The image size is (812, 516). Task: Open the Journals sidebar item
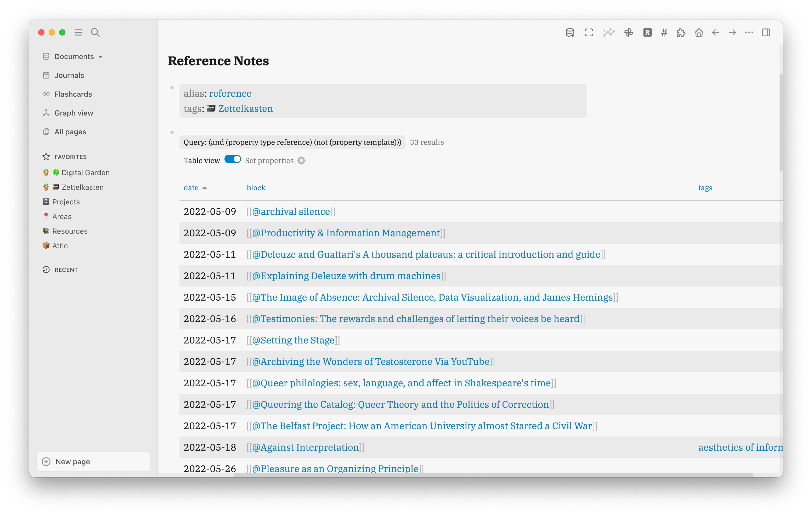[69, 75]
